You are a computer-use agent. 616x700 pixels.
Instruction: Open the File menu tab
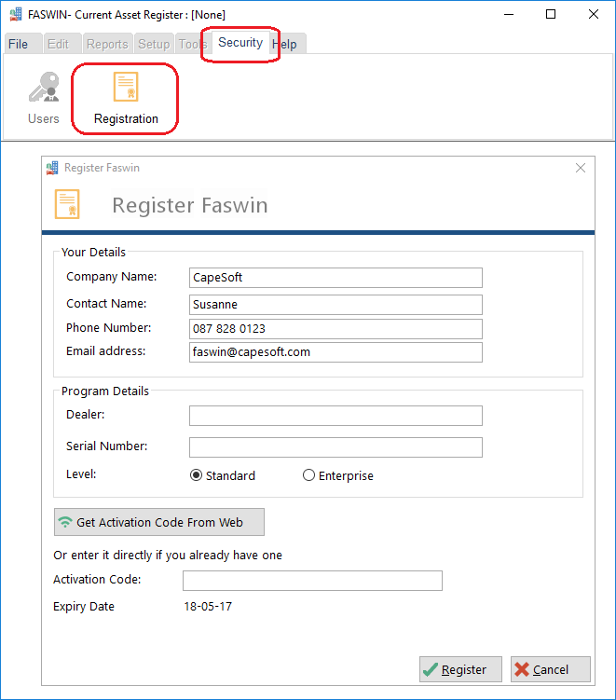pos(19,44)
